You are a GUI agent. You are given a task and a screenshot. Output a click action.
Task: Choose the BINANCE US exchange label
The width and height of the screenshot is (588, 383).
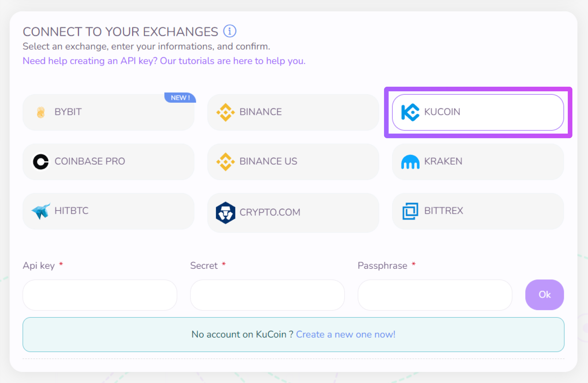point(268,161)
